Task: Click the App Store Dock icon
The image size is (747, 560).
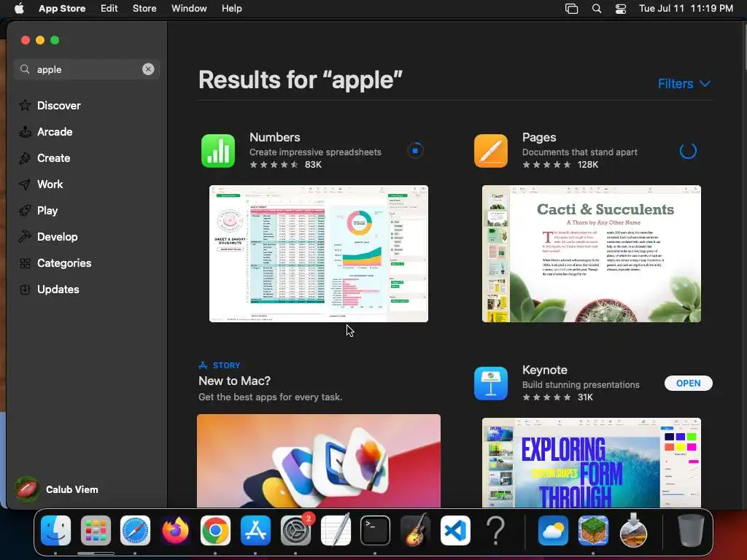Action: click(255, 530)
